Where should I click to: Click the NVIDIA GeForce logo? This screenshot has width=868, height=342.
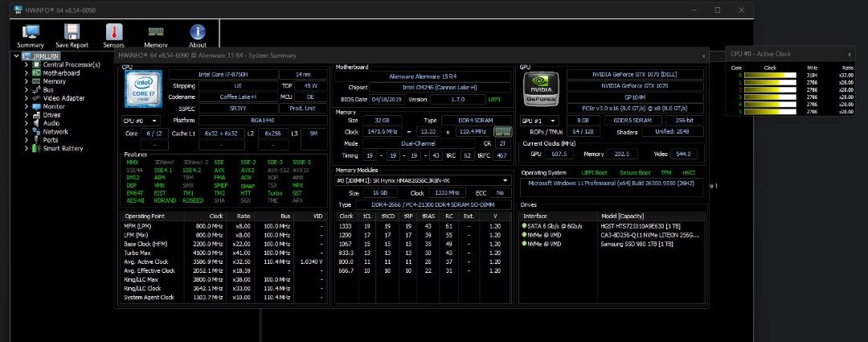coord(541,89)
